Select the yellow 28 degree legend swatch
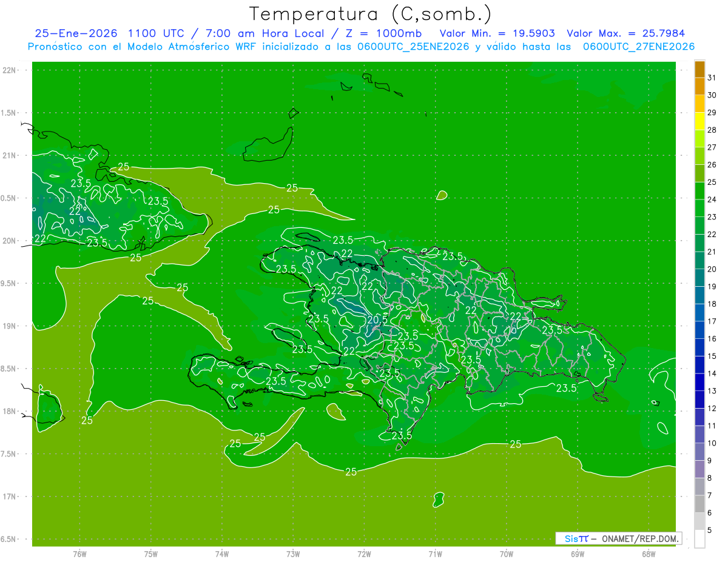The height and width of the screenshot is (562, 728). coord(699,121)
